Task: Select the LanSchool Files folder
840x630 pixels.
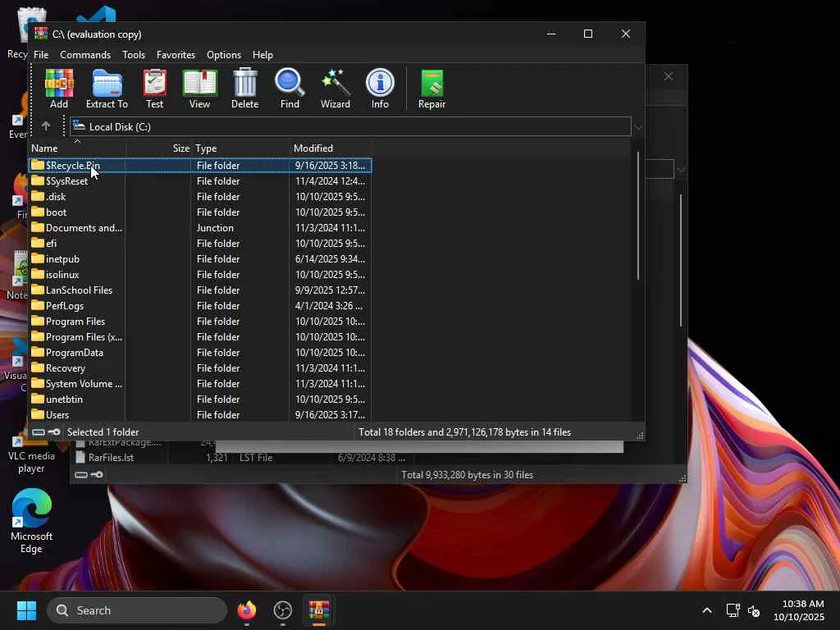Action: pos(79,290)
